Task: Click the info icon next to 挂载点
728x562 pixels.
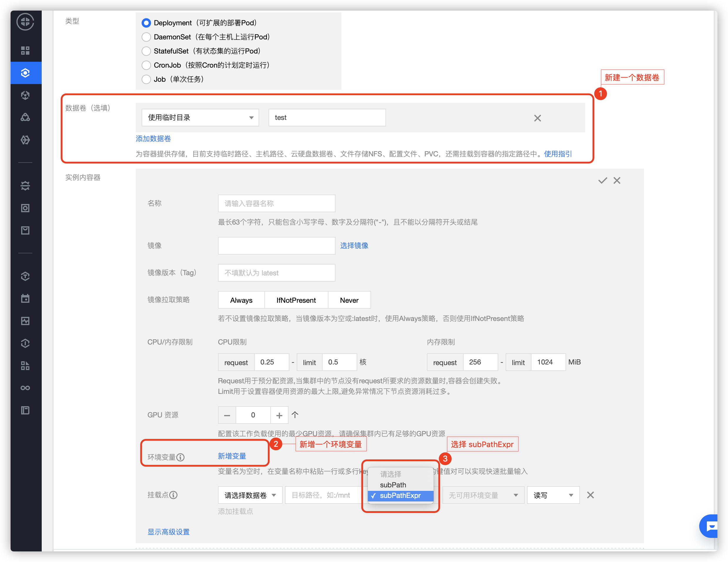Action: click(173, 495)
